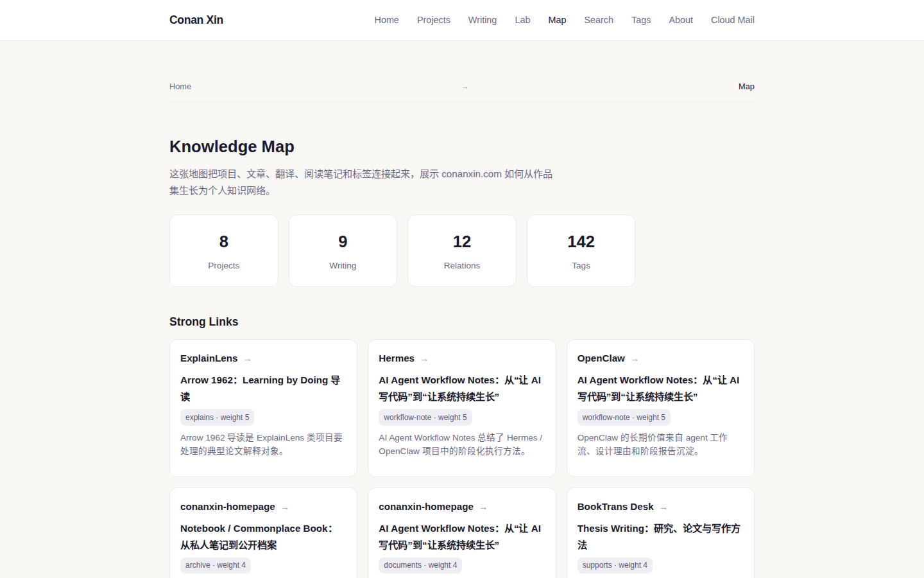Open Cloud Mail in the navigation
924x578 pixels.
(x=733, y=20)
